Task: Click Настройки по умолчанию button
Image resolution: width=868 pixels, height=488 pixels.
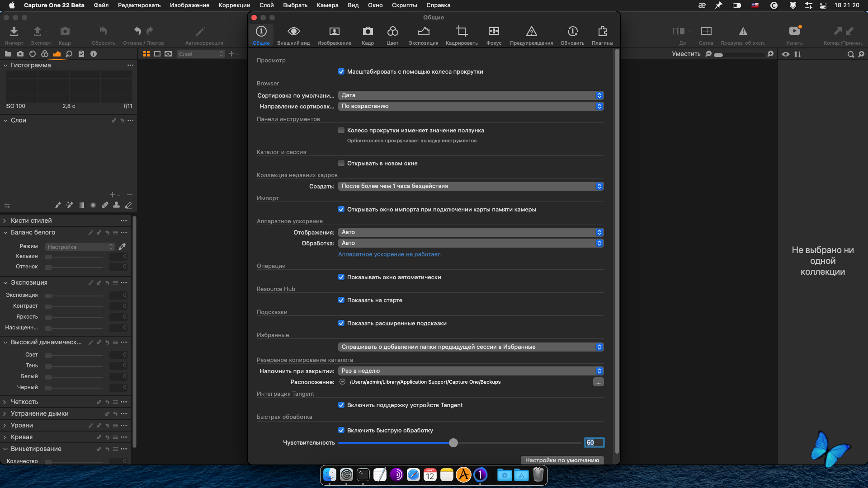Action: pyautogui.click(x=562, y=460)
